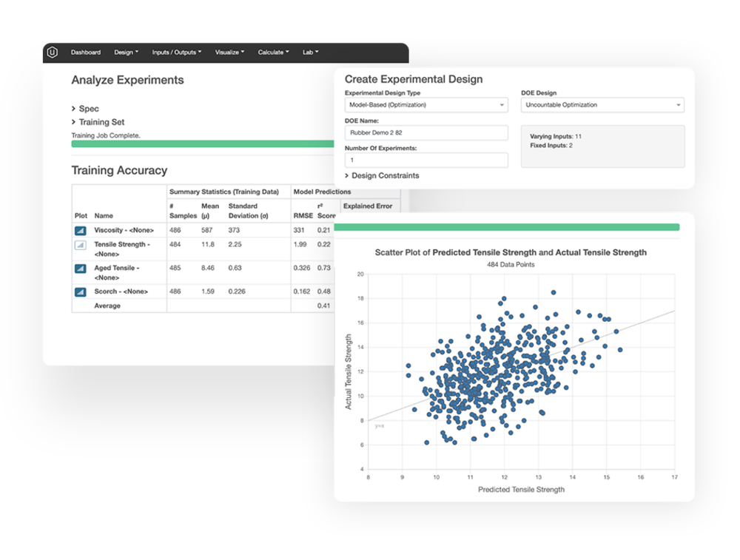740x560 pixels.
Task: Open the Inputs / Outputs menu
Action: click(x=176, y=52)
